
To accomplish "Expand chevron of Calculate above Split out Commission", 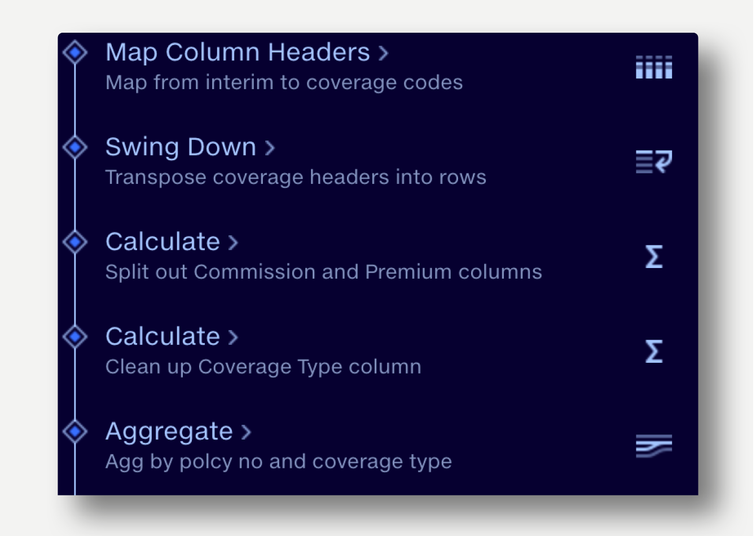I will click(233, 243).
